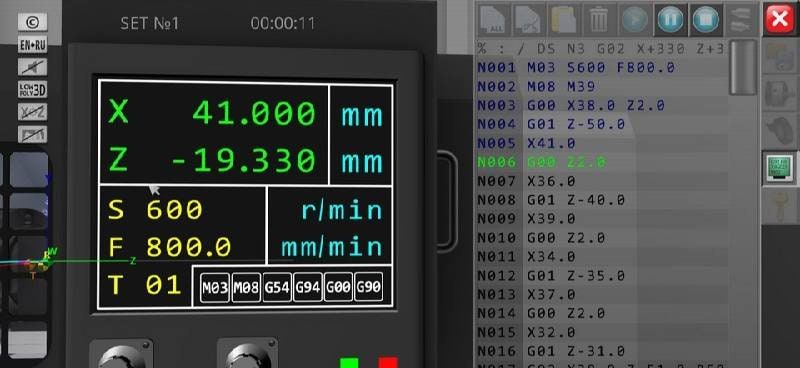800x368 pixels.
Task: Select program line N005 X41.0
Action: pos(602,143)
